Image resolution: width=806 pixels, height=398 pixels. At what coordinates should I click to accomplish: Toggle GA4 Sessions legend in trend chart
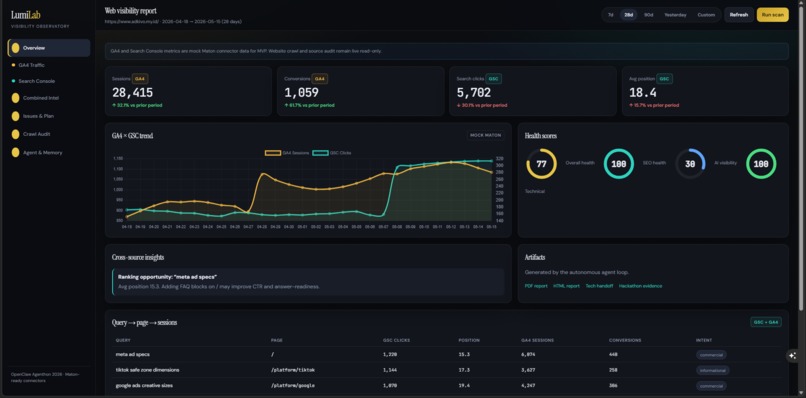(287, 153)
